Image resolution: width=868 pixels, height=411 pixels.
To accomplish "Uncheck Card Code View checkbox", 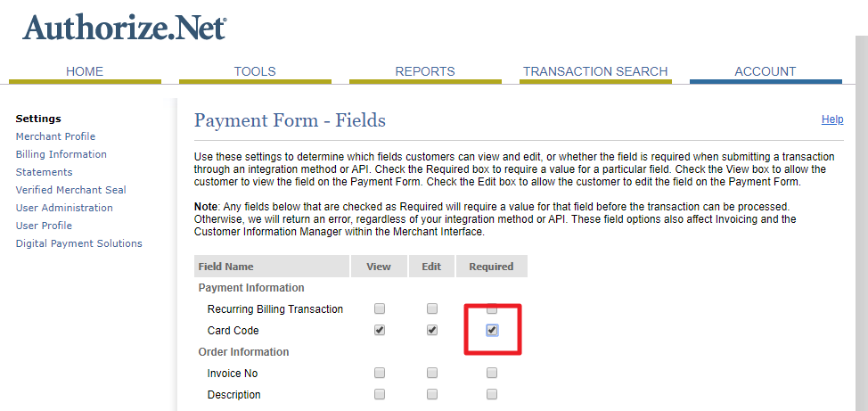I will 380,330.
